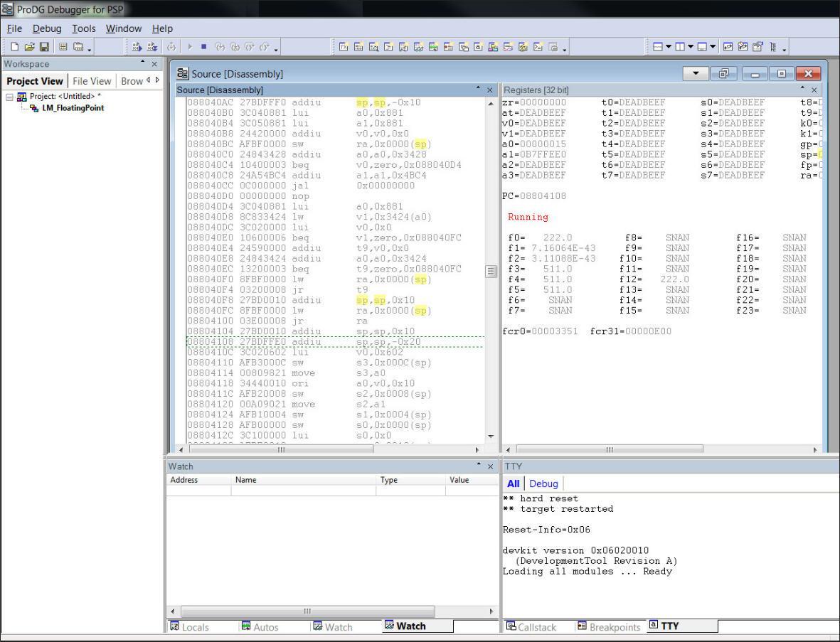Open the Debug menu
Viewport: 840px width, 642px height.
47,28
